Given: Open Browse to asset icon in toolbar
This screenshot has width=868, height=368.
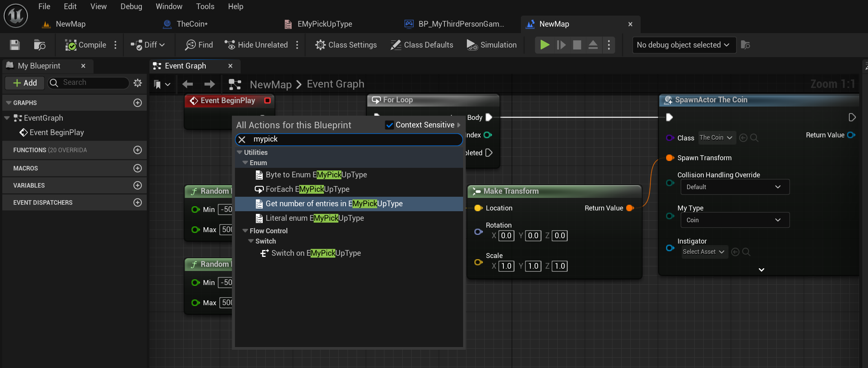Looking at the screenshot, I should click(x=40, y=45).
